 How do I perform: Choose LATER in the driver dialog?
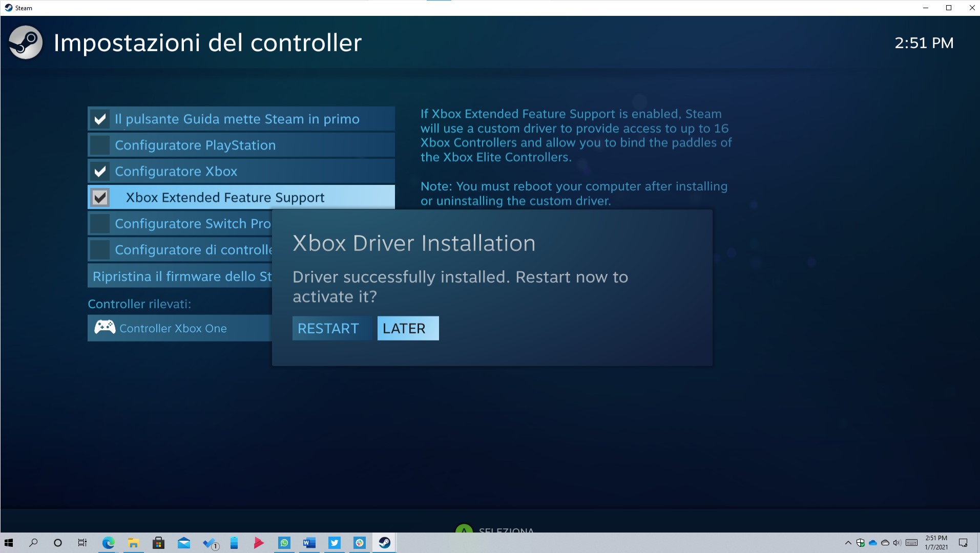click(x=408, y=328)
